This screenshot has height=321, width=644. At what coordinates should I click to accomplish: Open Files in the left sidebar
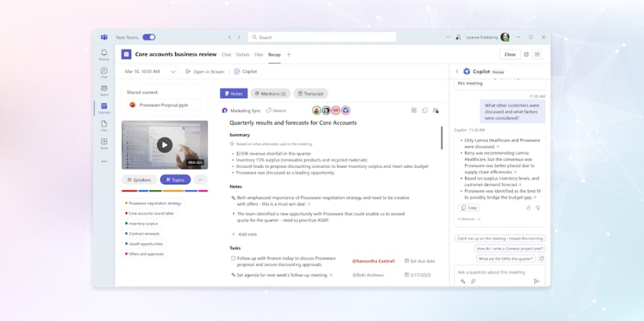point(104,126)
